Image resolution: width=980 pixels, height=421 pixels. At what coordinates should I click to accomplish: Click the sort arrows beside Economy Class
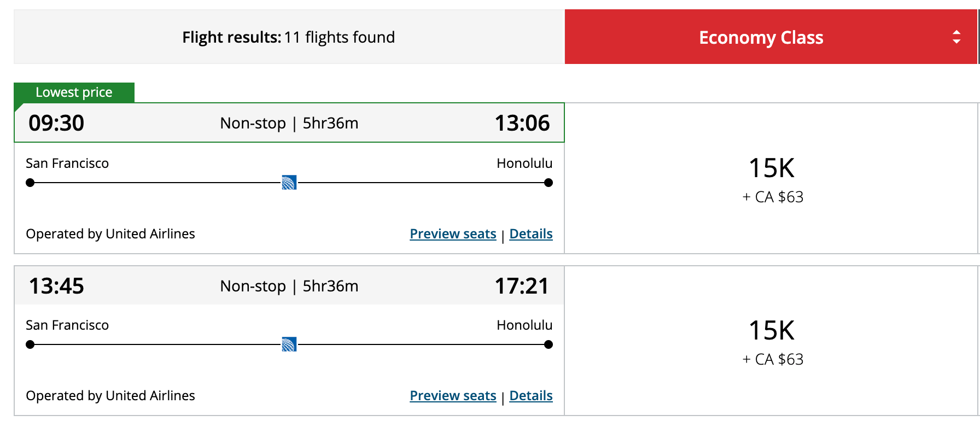point(956,37)
